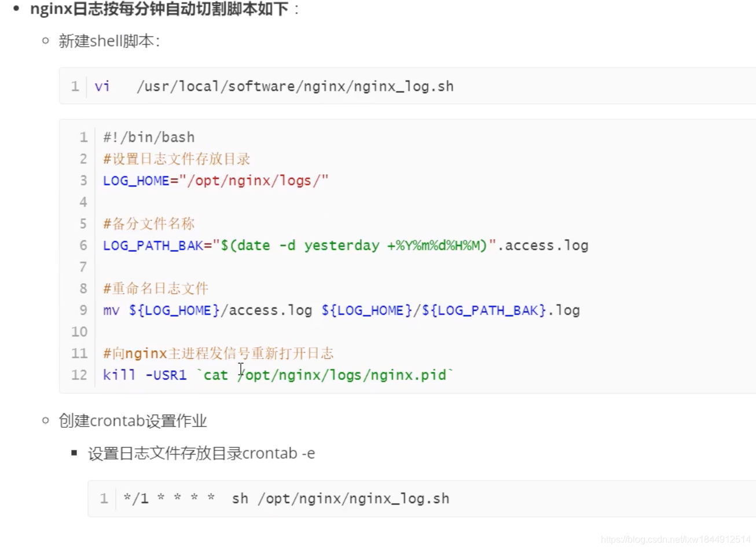This screenshot has width=756, height=550.
Task: Click the comment '#设置日志文件存放目录'
Action: pos(177,159)
